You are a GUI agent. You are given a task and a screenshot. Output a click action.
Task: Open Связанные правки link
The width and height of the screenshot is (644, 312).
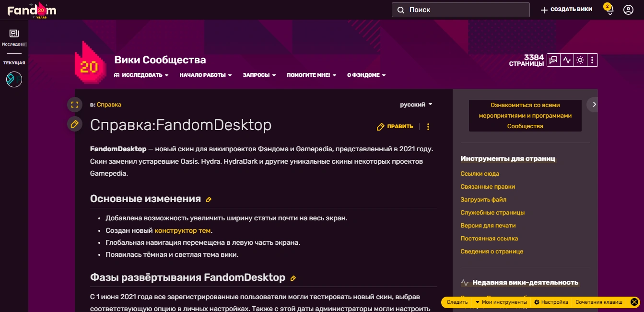pyautogui.click(x=488, y=187)
